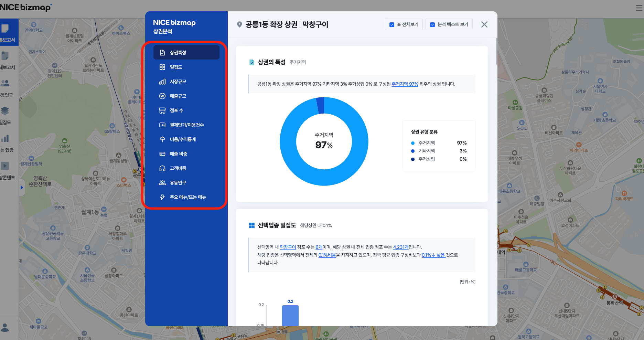The image size is (644, 340).
Task: Click the 주거지역 97% link
Action: point(405,84)
